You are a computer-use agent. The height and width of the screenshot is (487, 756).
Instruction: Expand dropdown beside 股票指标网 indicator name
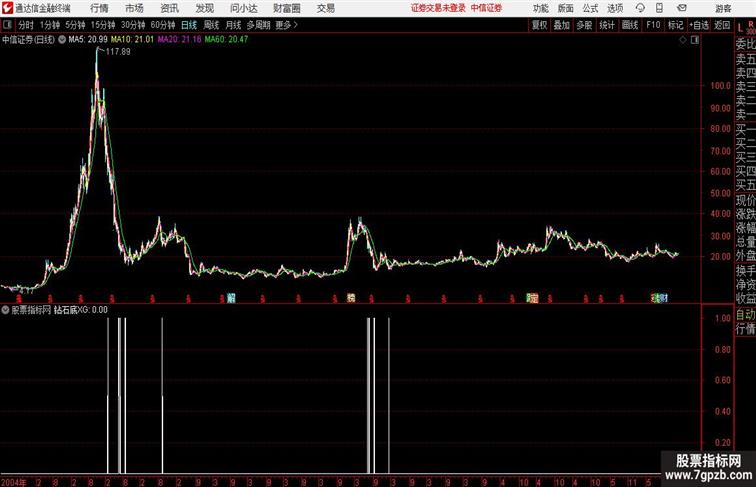(5, 310)
